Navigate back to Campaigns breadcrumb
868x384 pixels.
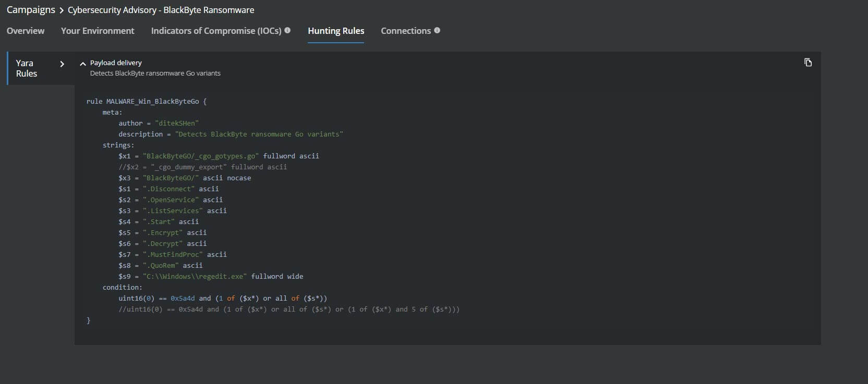pyautogui.click(x=31, y=10)
